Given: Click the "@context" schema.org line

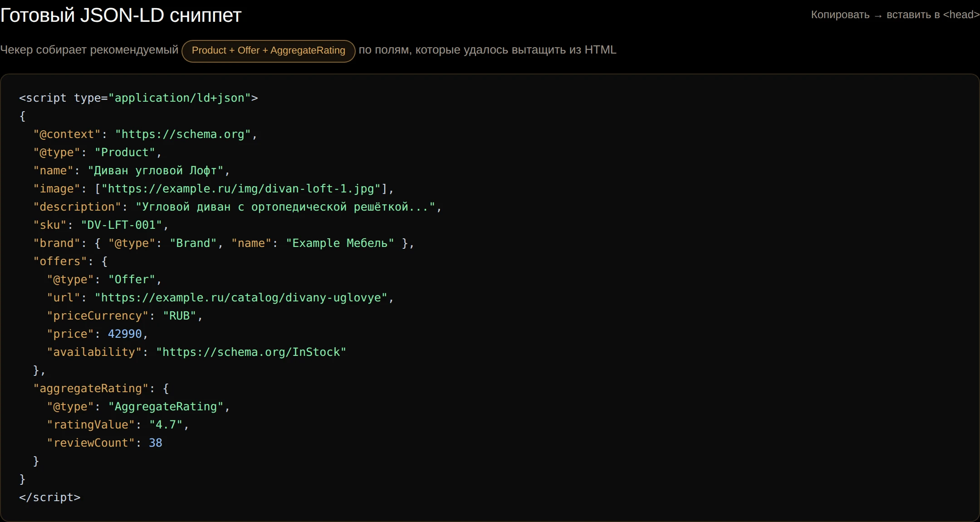Looking at the screenshot, I should pos(145,134).
